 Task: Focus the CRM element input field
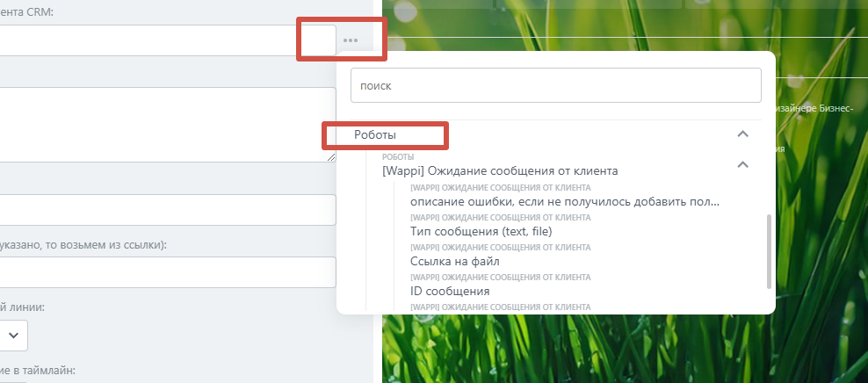[168, 40]
